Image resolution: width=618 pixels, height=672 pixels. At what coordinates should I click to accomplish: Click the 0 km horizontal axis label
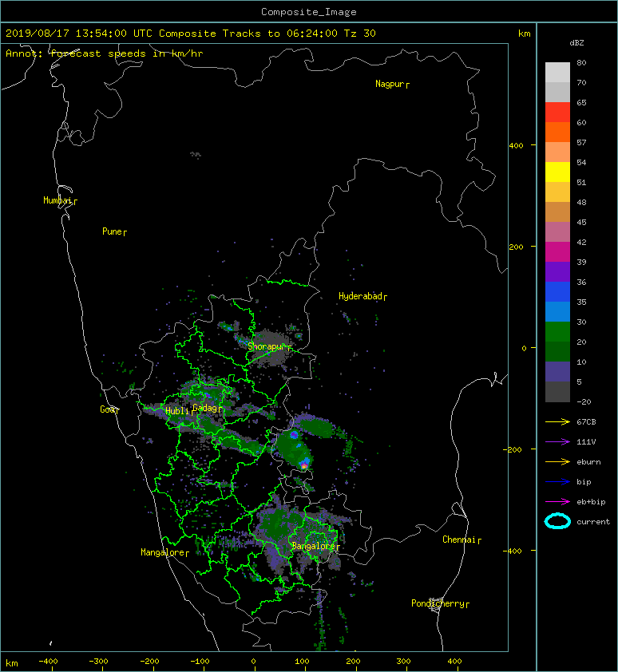coord(253,662)
